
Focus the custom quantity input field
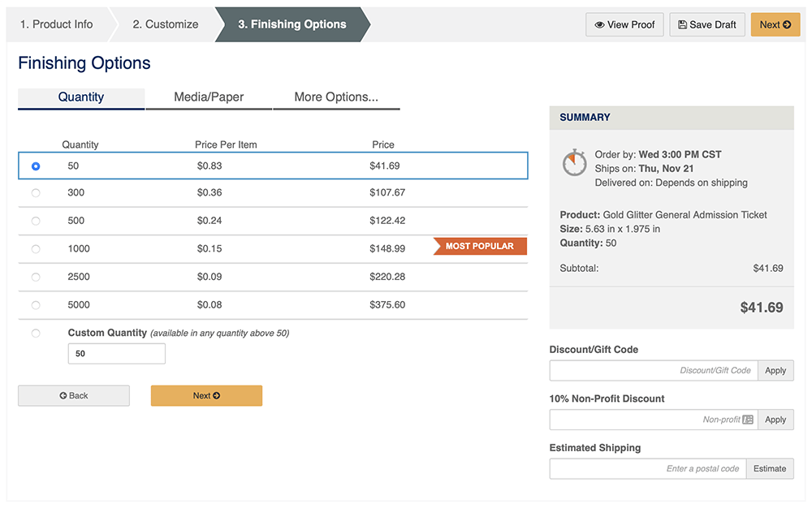coord(116,354)
